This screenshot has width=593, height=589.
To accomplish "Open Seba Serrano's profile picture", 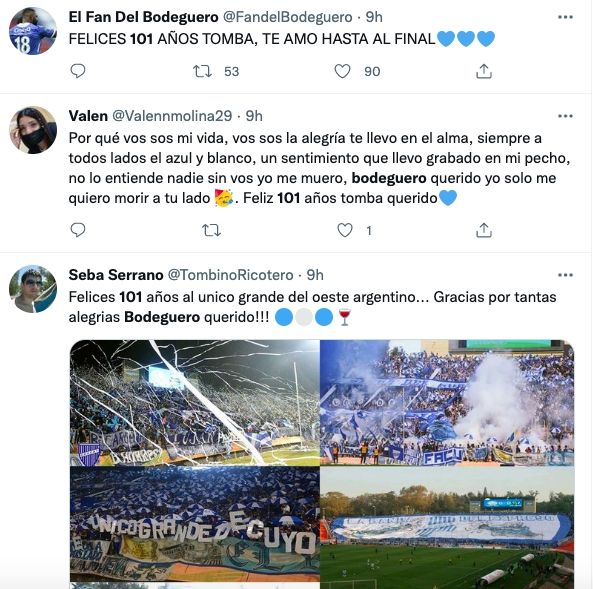I will pos(33,289).
